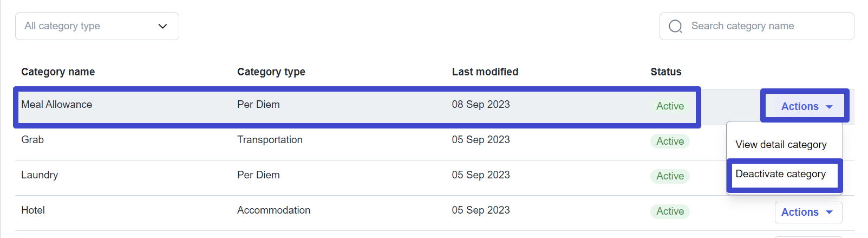Sort by the Category name column header
Viewport: 868px width, 238px height.
pos(58,72)
